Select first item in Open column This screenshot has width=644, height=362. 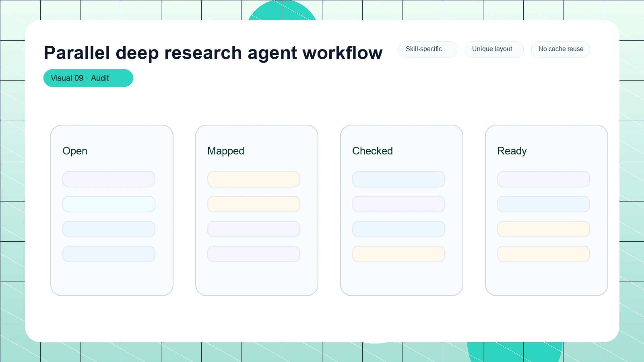pos(109,179)
